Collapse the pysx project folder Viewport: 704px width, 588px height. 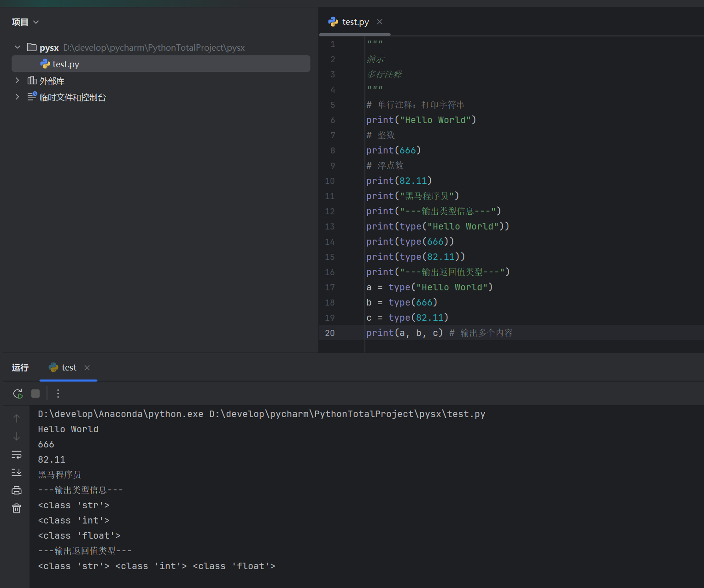(x=18, y=47)
